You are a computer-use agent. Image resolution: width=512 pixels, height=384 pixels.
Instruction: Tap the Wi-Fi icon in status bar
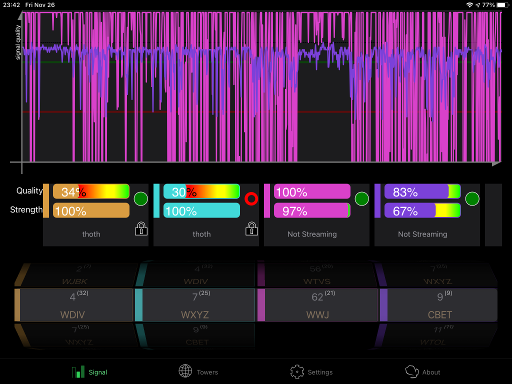pyautogui.click(x=469, y=5)
